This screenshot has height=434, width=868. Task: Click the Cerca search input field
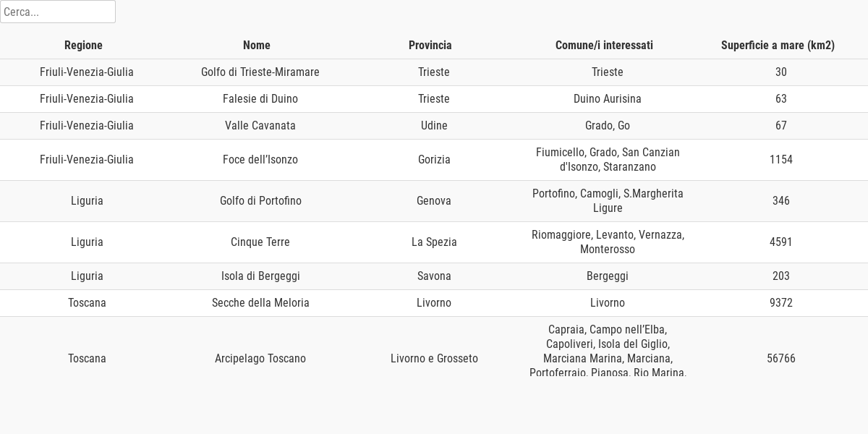point(58,12)
